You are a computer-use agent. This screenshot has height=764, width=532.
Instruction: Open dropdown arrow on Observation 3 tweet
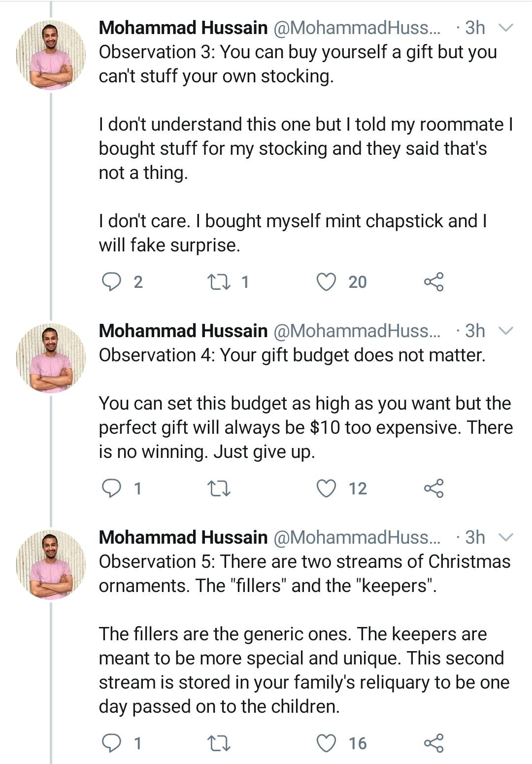pos(506,28)
